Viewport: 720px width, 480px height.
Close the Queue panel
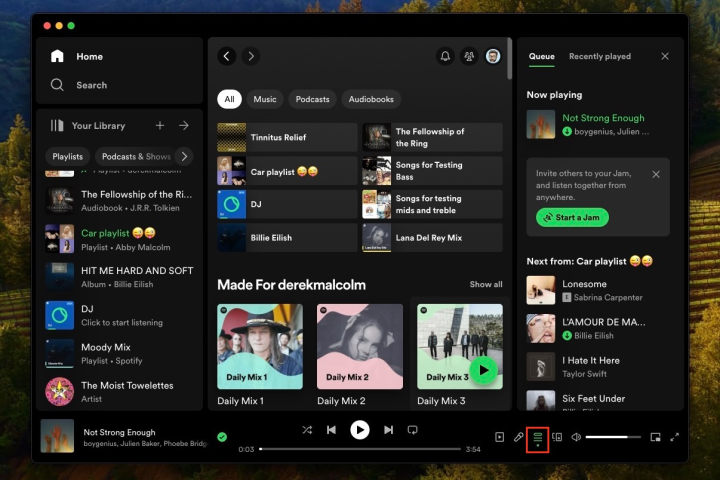coord(665,56)
